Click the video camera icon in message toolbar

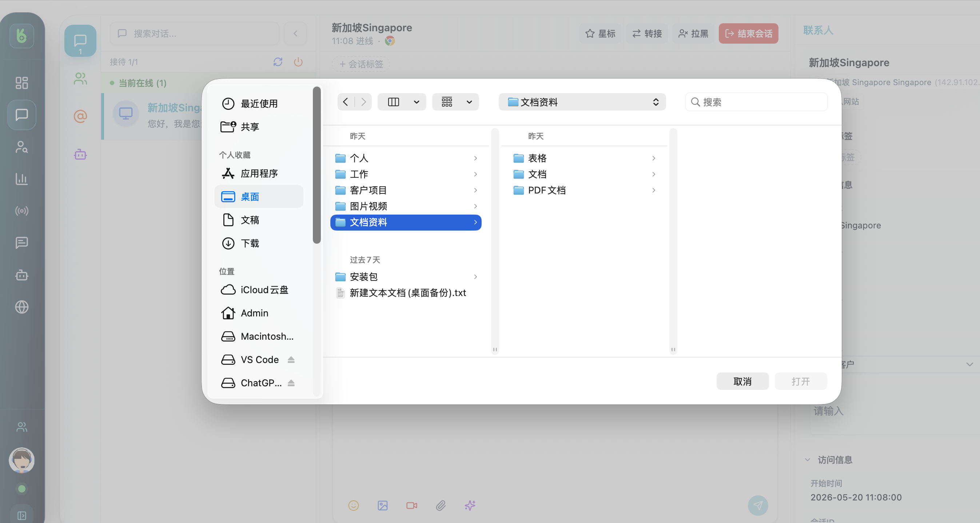click(412, 506)
